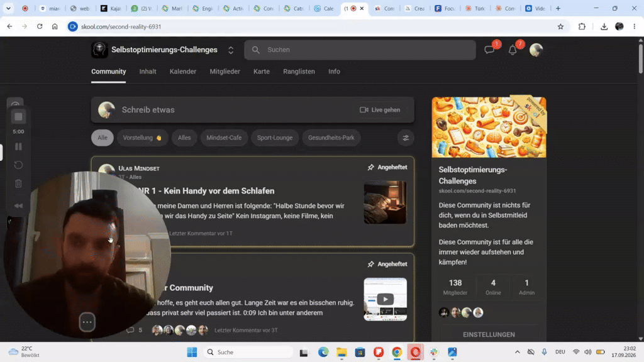This screenshot has height=362, width=644.
Task: Open Microsoft Edge from taskbar
Action: (x=323, y=352)
